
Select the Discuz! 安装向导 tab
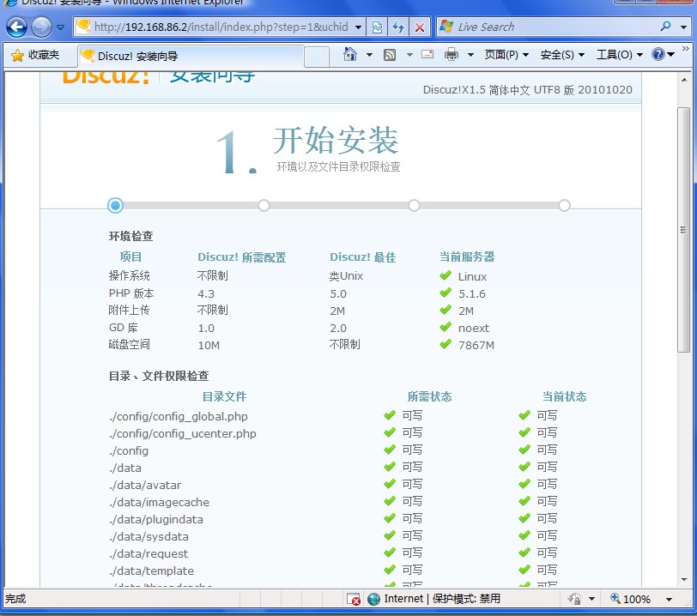[191, 56]
